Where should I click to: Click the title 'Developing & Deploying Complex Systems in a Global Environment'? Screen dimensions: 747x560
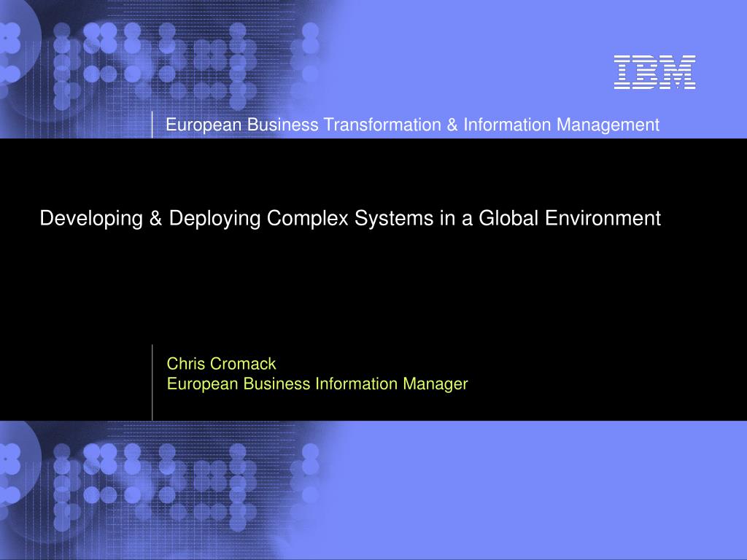coord(350,219)
